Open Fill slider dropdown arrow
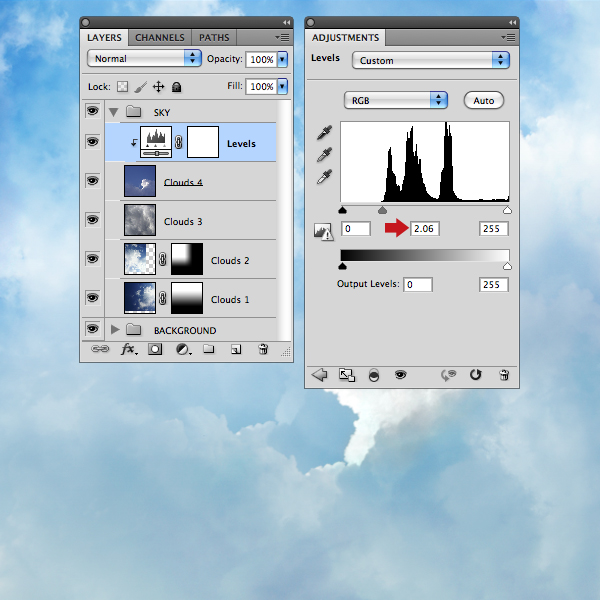 tap(282, 86)
